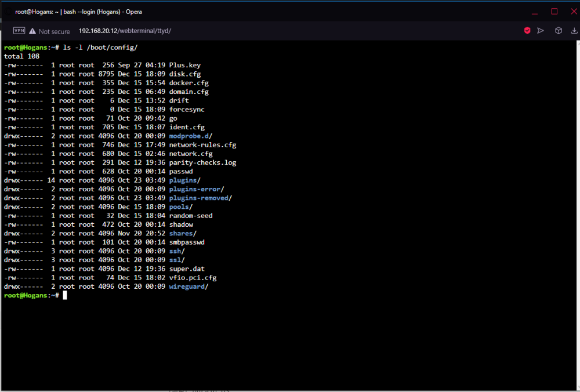The image size is (580, 392).
Task: Click the send to My Flow icon
Action: click(541, 31)
